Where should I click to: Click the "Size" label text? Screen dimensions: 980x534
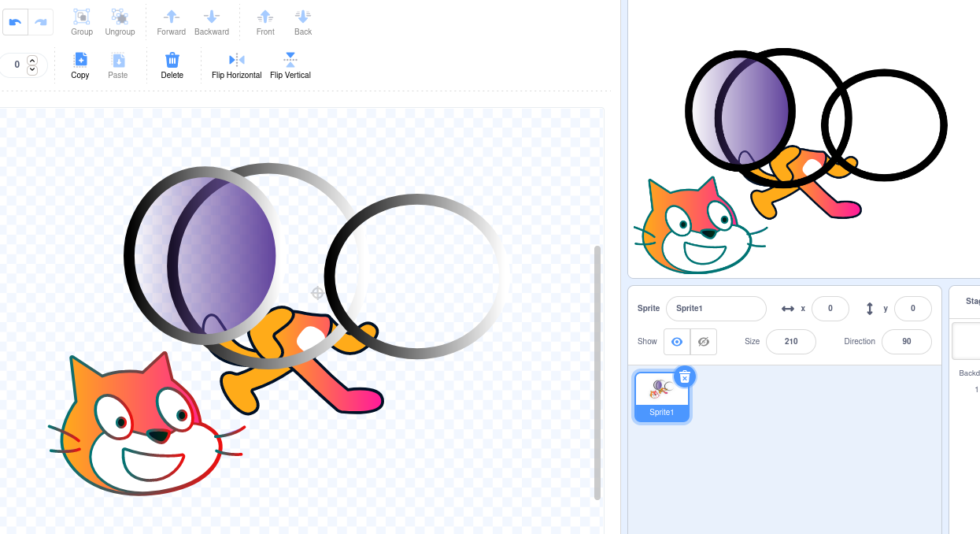(x=753, y=342)
